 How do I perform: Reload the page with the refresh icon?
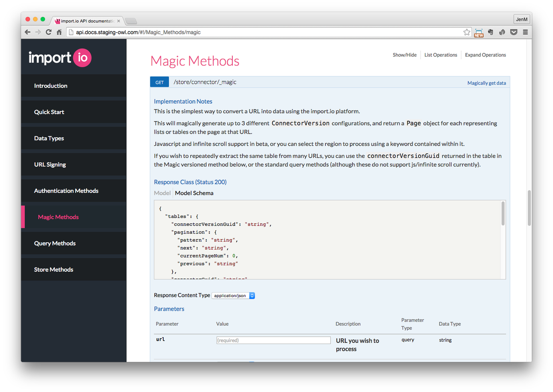[x=49, y=32]
